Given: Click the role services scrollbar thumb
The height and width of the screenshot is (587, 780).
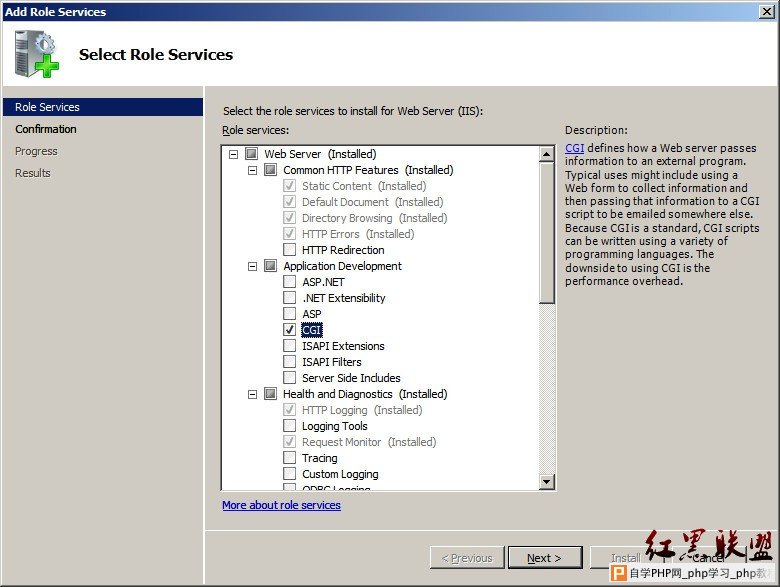Looking at the screenshot, I should tap(547, 232).
